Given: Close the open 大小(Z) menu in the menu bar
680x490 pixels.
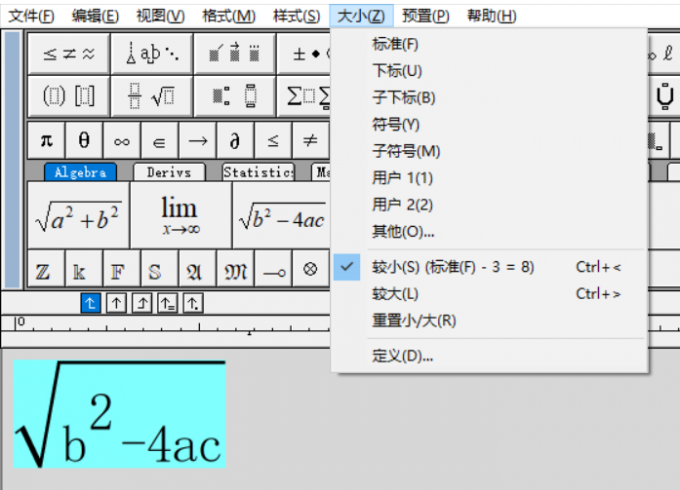Looking at the screenshot, I should click(361, 16).
